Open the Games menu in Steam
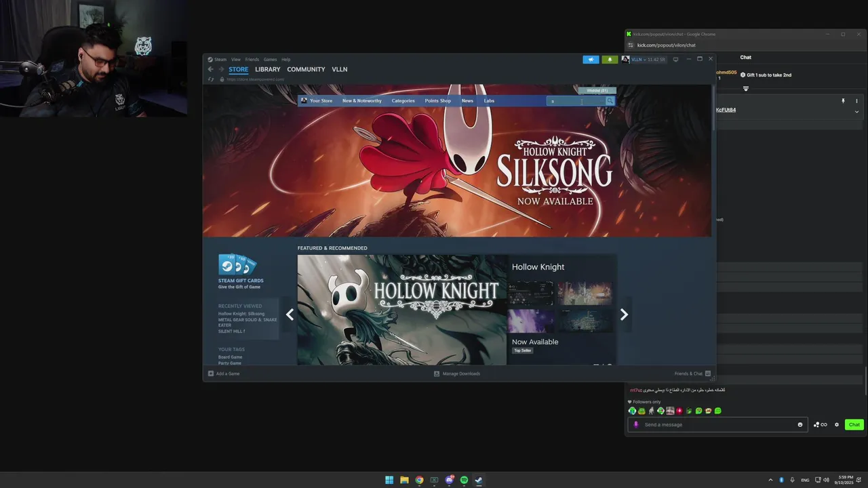 (270, 60)
